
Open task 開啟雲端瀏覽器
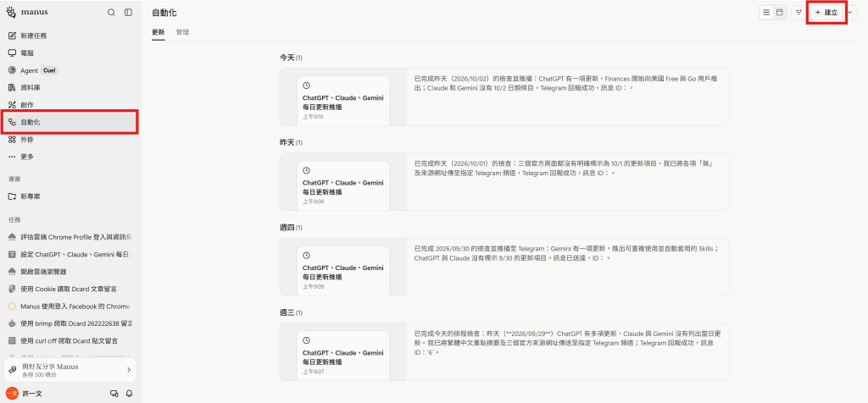[x=70, y=272]
